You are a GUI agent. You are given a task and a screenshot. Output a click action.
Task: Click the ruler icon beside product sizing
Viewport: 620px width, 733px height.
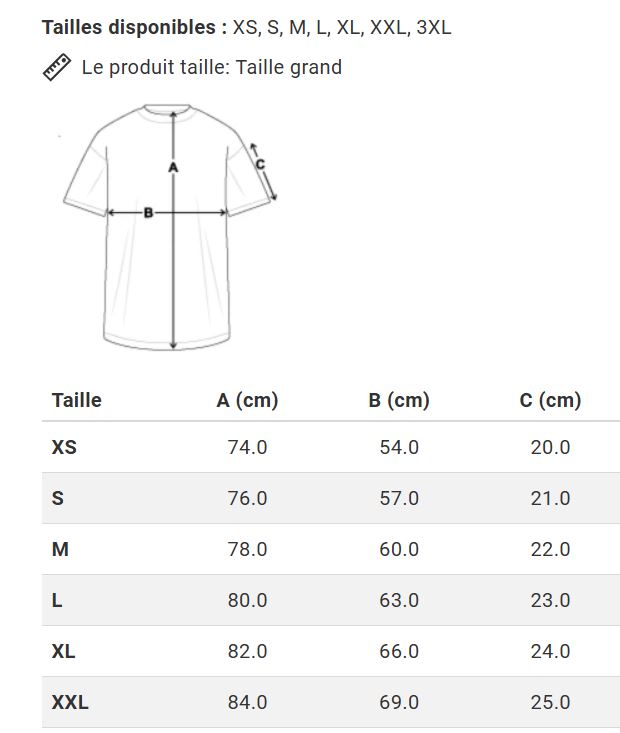point(56,68)
